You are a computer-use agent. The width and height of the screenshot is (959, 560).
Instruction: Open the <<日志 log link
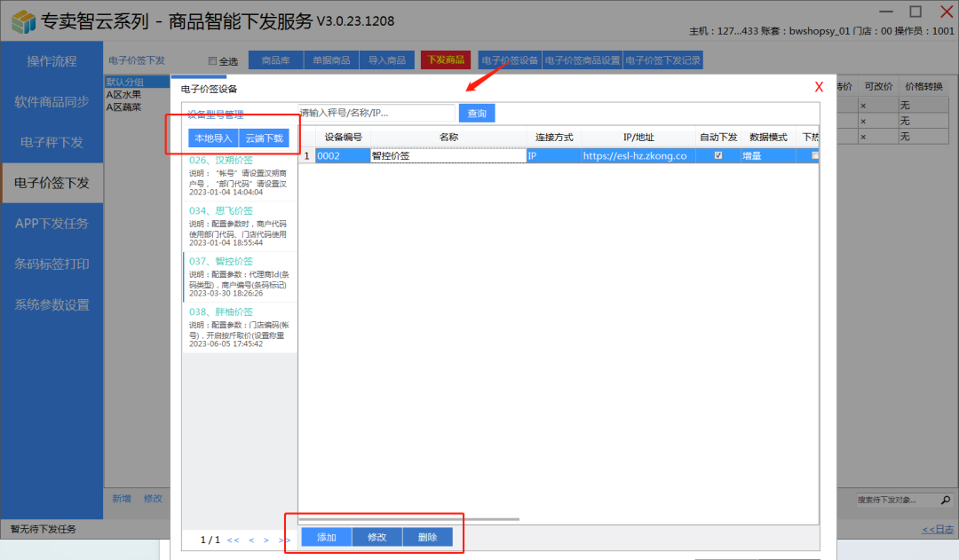click(938, 530)
